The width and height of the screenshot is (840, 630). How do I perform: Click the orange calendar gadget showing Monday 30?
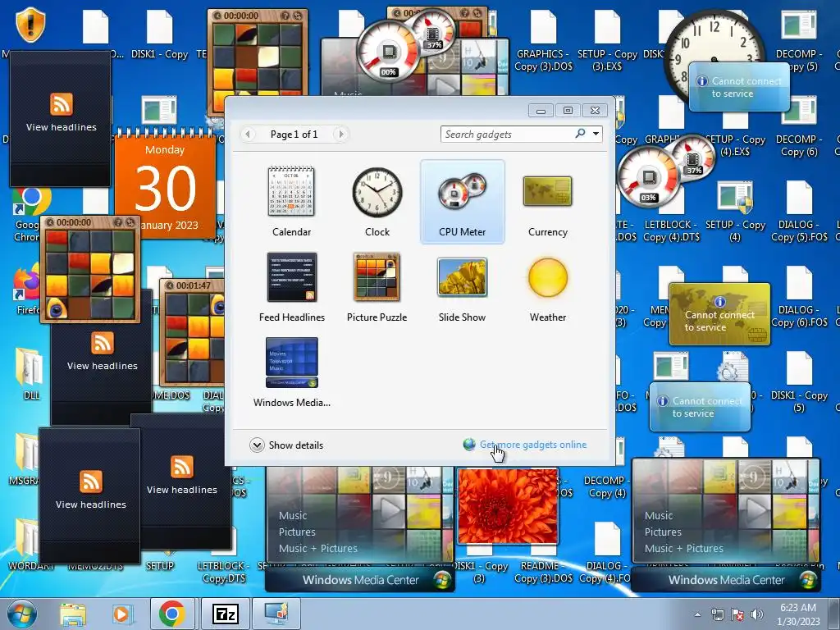tap(165, 185)
